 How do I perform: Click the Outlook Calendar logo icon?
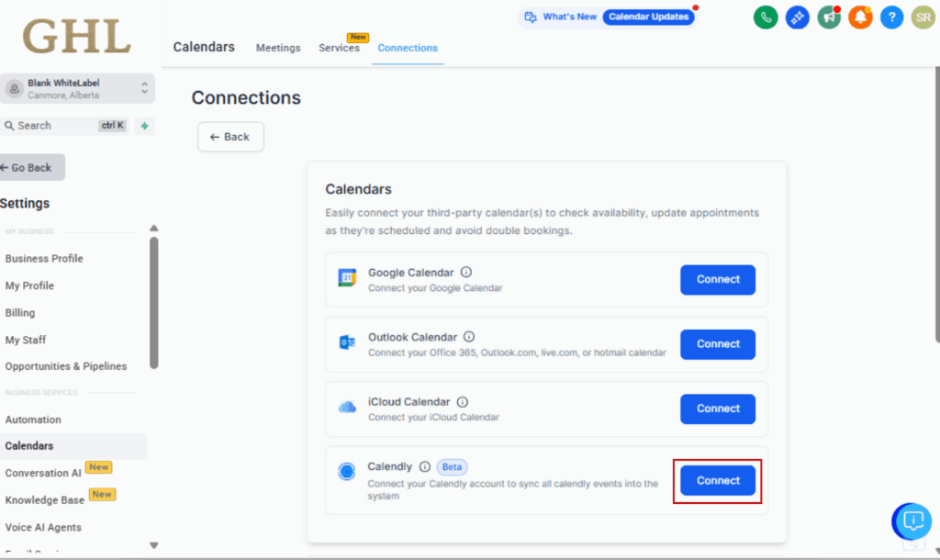pyautogui.click(x=347, y=342)
